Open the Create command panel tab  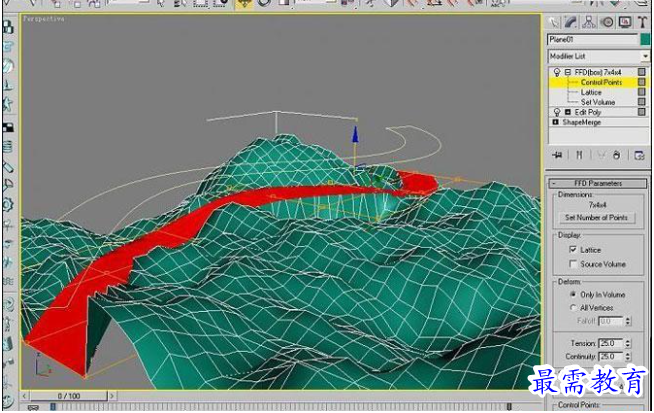(x=554, y=22)
